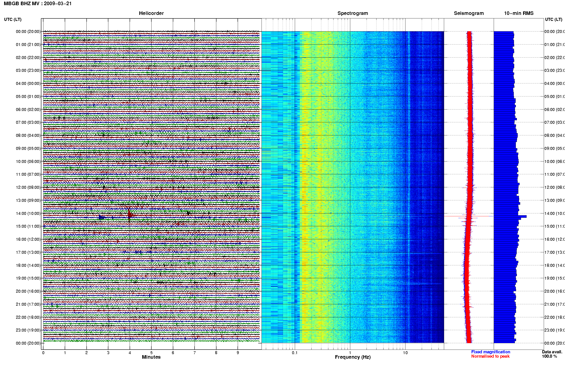Click the left '02:00 (22:00)' time label
The width and height of the screenshot is (588, 368).
(28, 58)
